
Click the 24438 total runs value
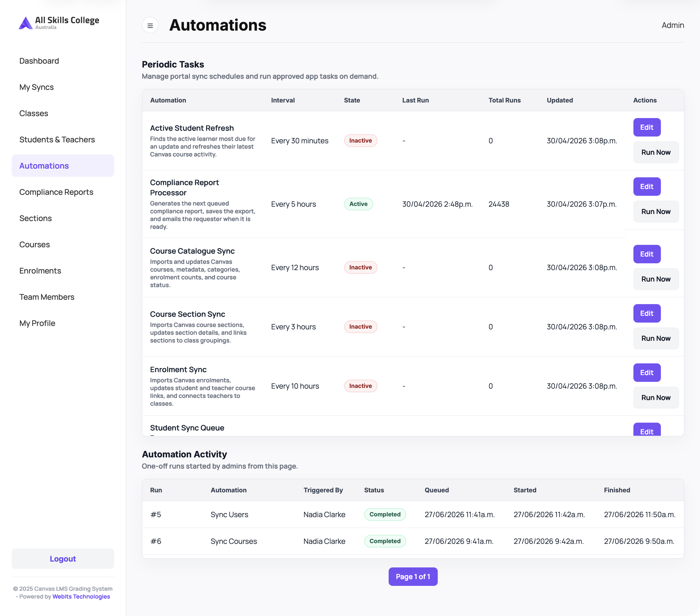coord(499,204)
